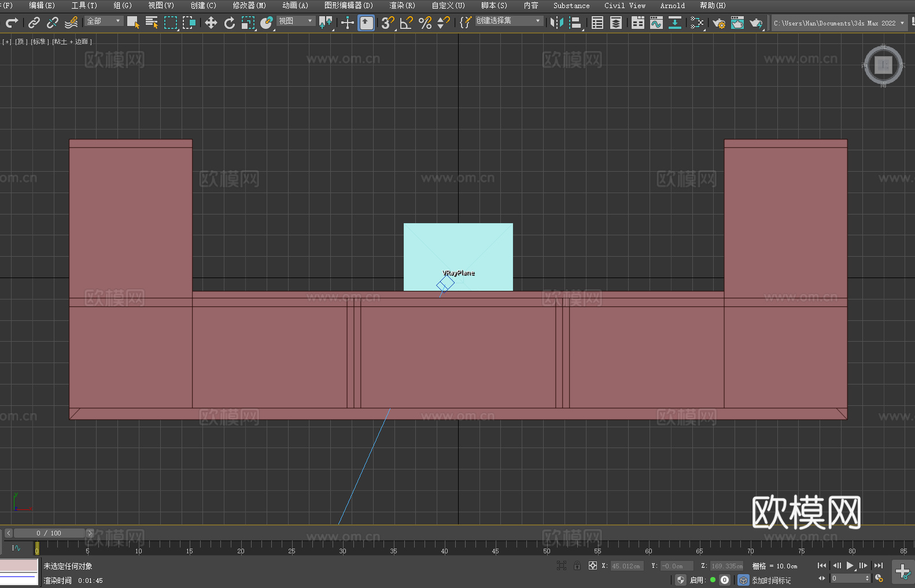Open the Scene Explorer toggle

[597, 23]
